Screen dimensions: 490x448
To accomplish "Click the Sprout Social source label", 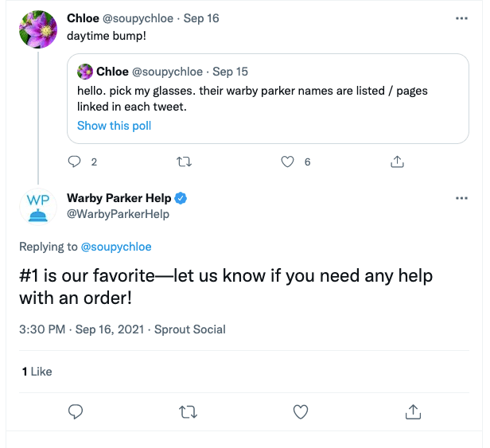I will pyautogui.click(x=190, y=329).
